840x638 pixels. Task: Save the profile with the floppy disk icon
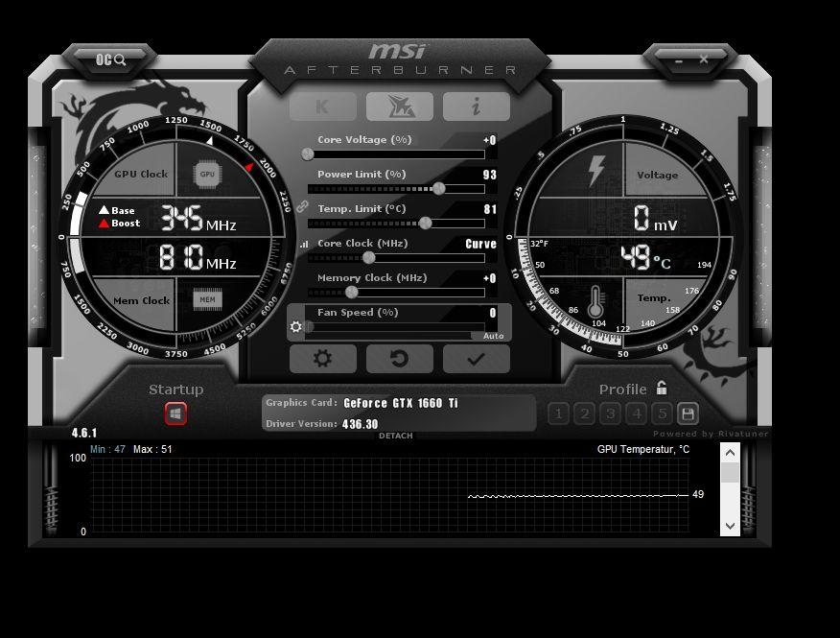point(688,414)
